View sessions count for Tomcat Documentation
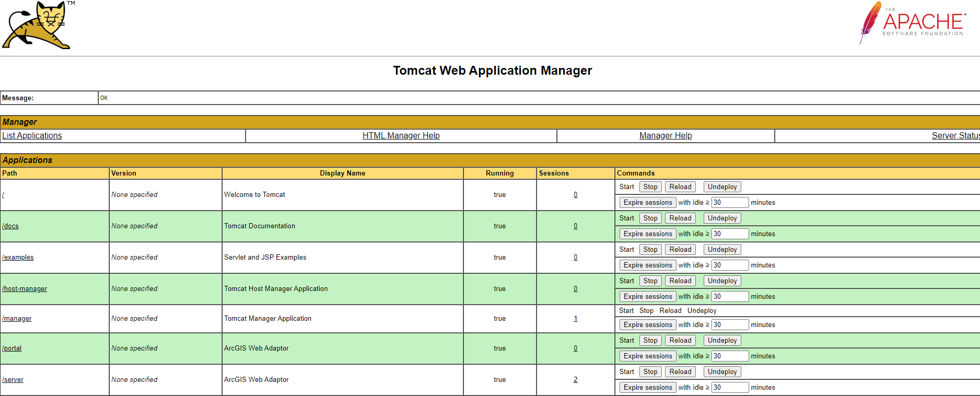The width and height of the screenshot is (980, 396). click(x=576, y=226)
